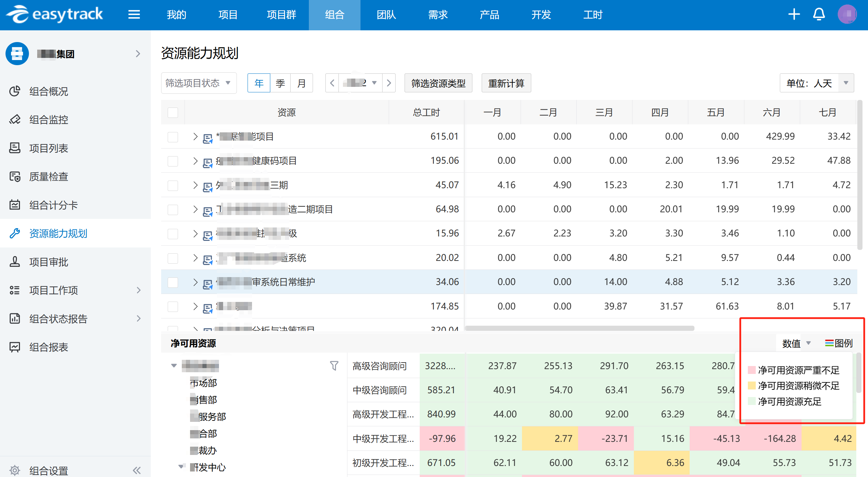Screen dimensions: 868x477
Task: Open the filter funnel in 净可用资源 panel
Action: coord(334,366)
